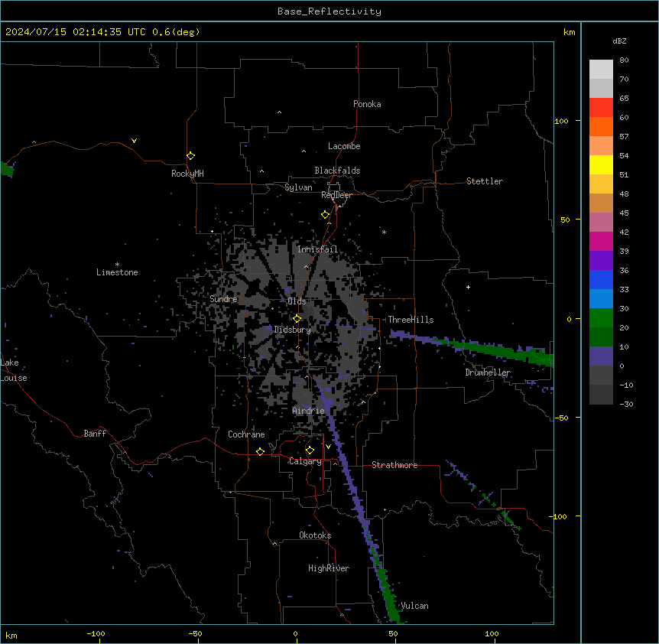The height and width of the screenshot is (644, 659).
Task: Click the Didsbury label
Action: [293, 330]
